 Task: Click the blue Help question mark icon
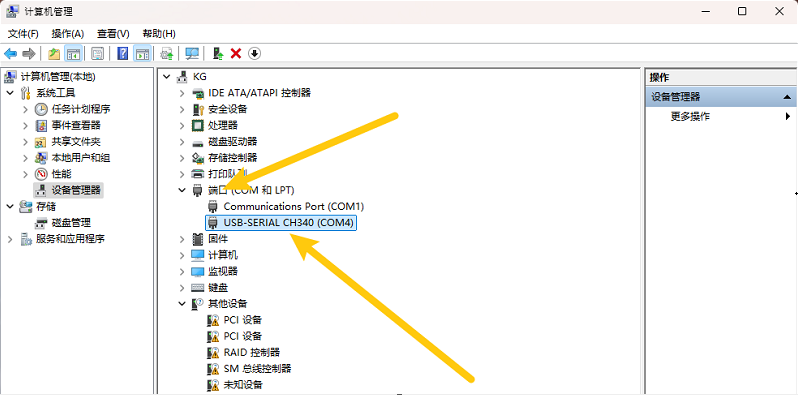point(123,53)
